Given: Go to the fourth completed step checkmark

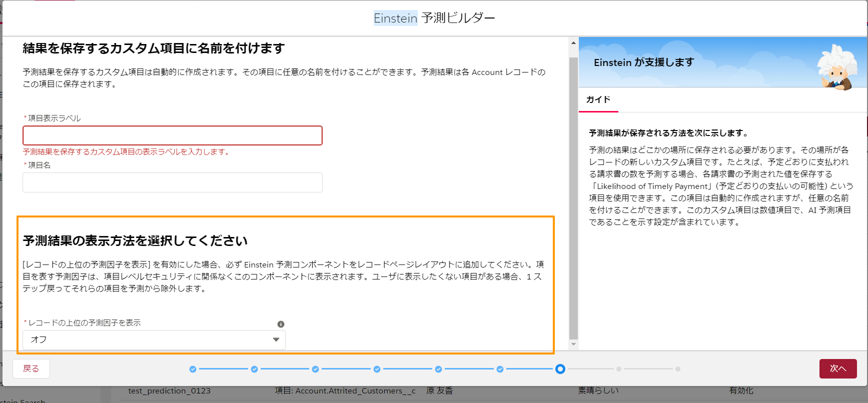Looking at the screenshot, I should coord(377,369).
